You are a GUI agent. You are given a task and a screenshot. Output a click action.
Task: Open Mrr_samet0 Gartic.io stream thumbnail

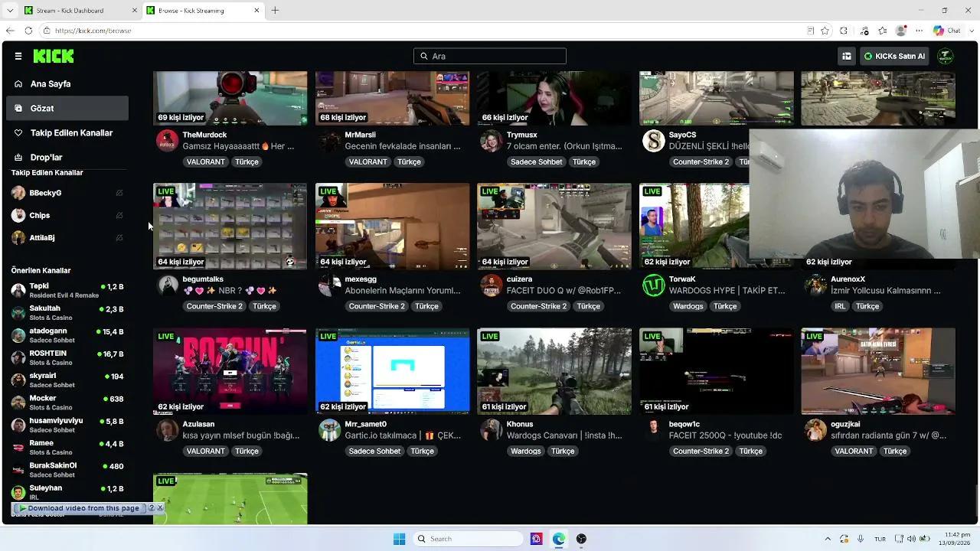(x=393, y=371)
